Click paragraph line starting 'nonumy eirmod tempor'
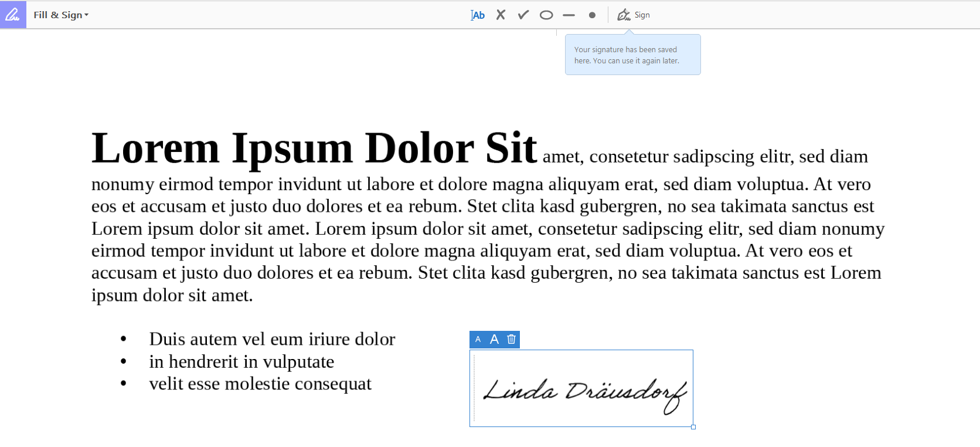 coord(481,184)
